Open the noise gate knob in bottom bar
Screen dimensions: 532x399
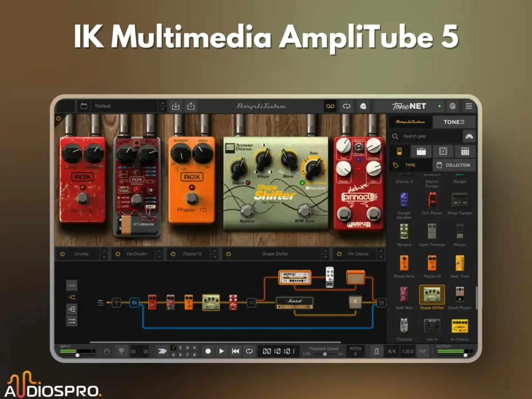coord(106,352)
